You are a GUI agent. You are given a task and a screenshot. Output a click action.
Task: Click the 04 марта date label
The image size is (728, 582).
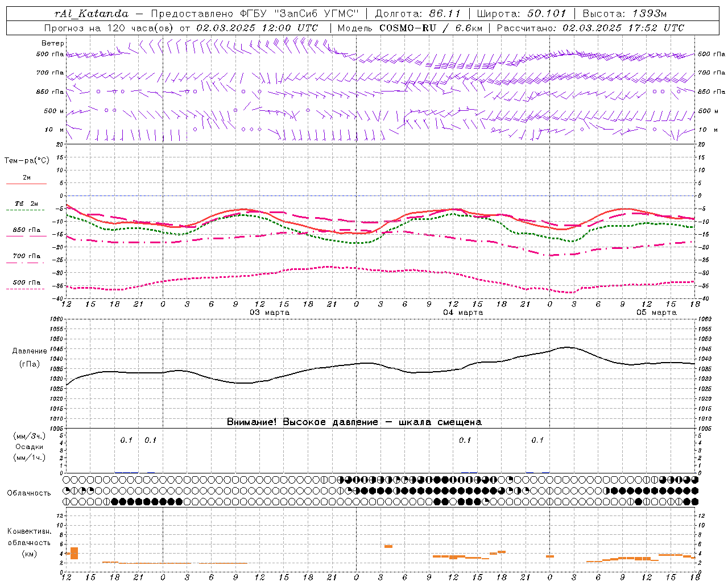coord(463,313)
